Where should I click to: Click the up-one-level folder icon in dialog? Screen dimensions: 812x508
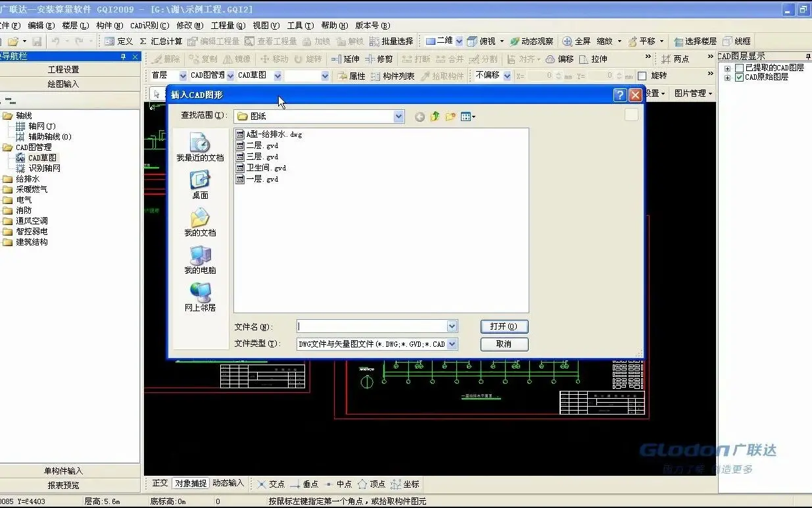(435, 116)
